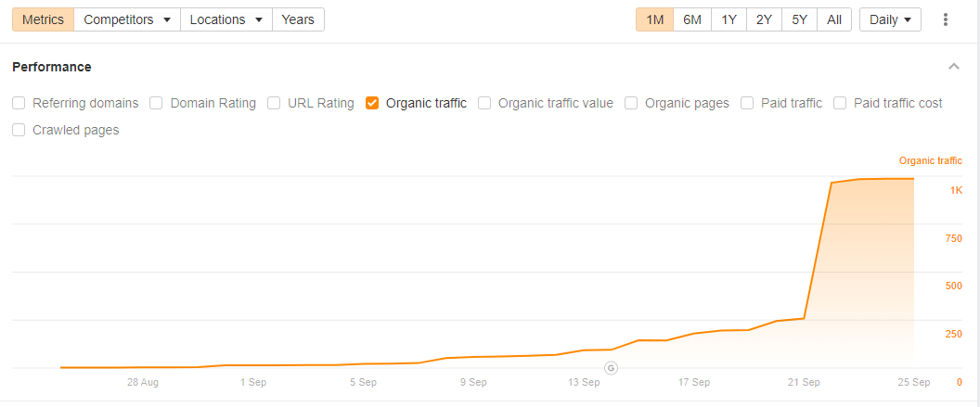The image size is (980, 407).
Task: Enable the Referring domains checkbox
Action: tap(19, 103)
